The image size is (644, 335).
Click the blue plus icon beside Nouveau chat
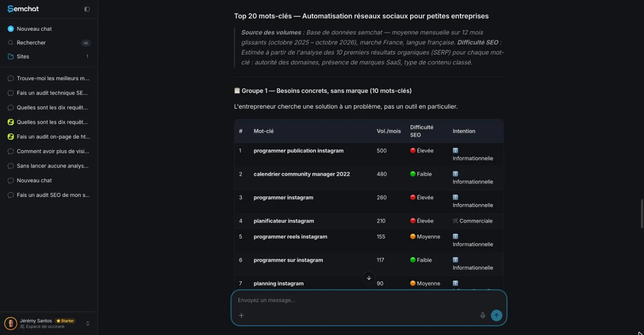click(11, 29)
